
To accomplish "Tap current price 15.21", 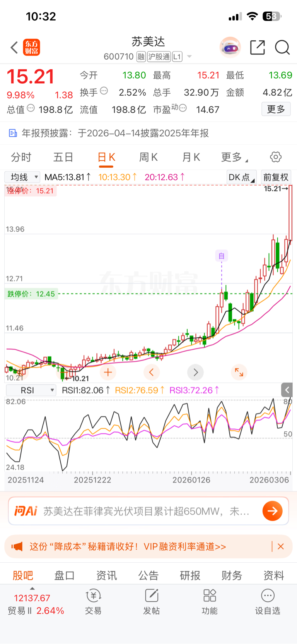I will point(31,77).
